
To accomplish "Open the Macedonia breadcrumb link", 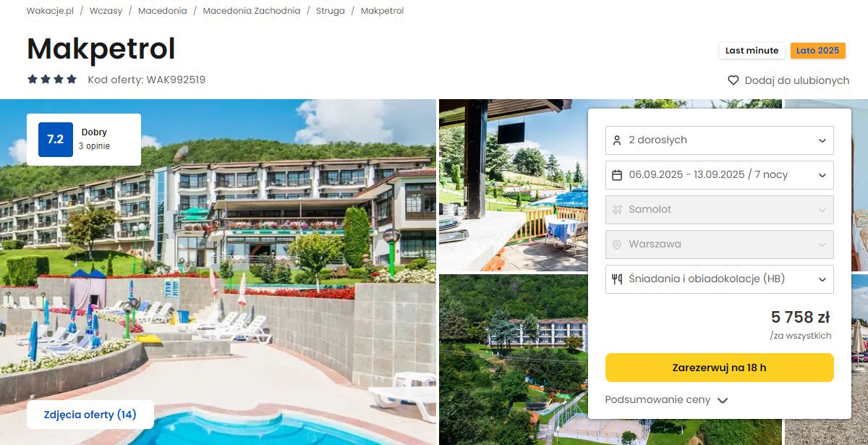I will click(x=162, y=11).
